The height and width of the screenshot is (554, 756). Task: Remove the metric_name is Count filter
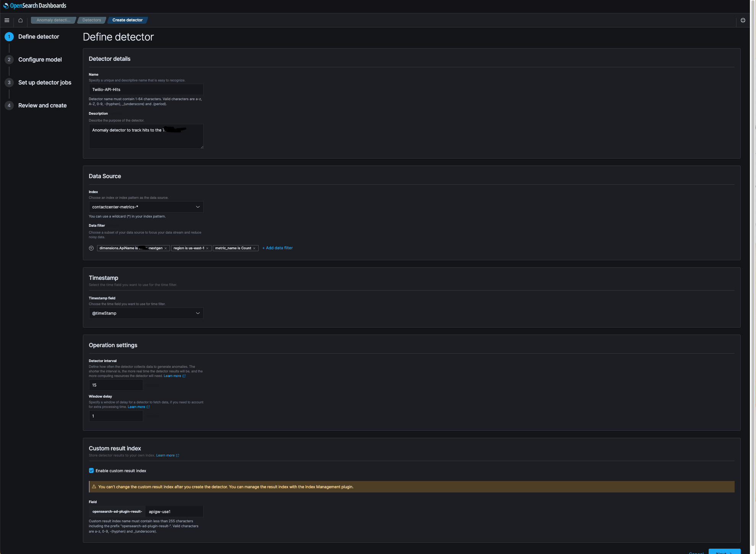pyautogui.click(x=254, y=249)
